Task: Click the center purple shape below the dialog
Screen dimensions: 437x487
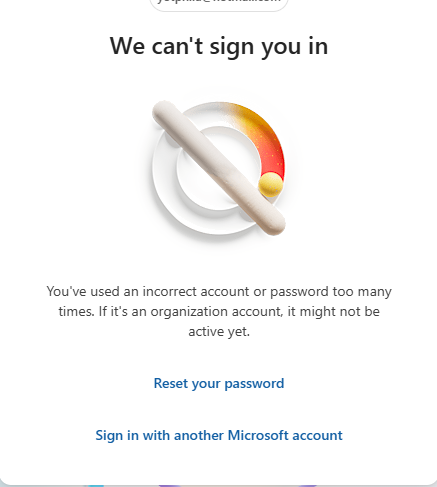Action: coord(170,486)
